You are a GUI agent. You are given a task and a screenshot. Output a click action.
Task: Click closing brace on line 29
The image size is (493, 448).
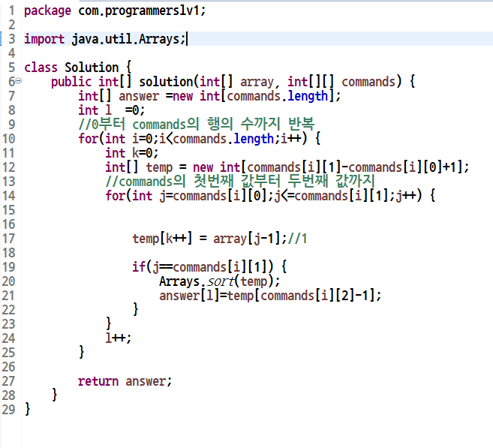pyautogui.click(x=28, y=410)
